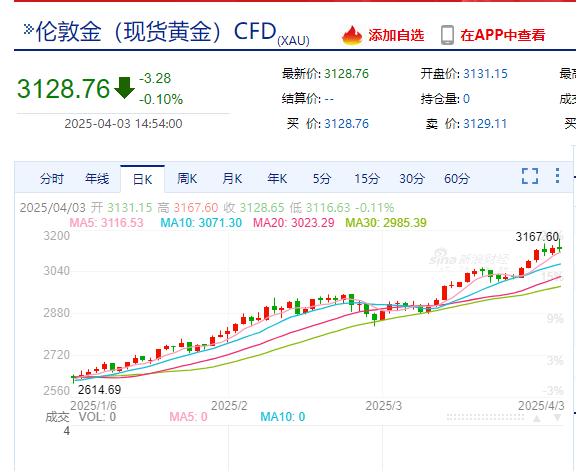Screen dimensions: 576x471
Task: Open the 年K chart tab
Action: pos(277,179)
